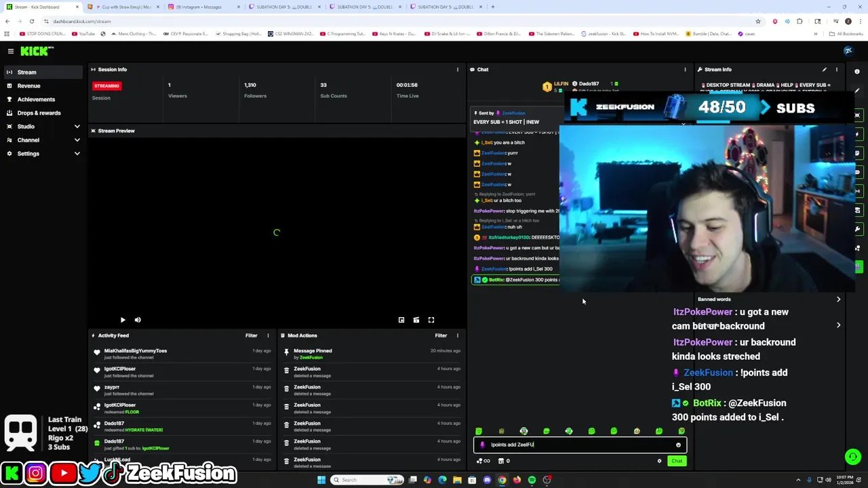Open Session info panel options menu
This screenshot has height=488, width=868.
[x=457, y=69]
